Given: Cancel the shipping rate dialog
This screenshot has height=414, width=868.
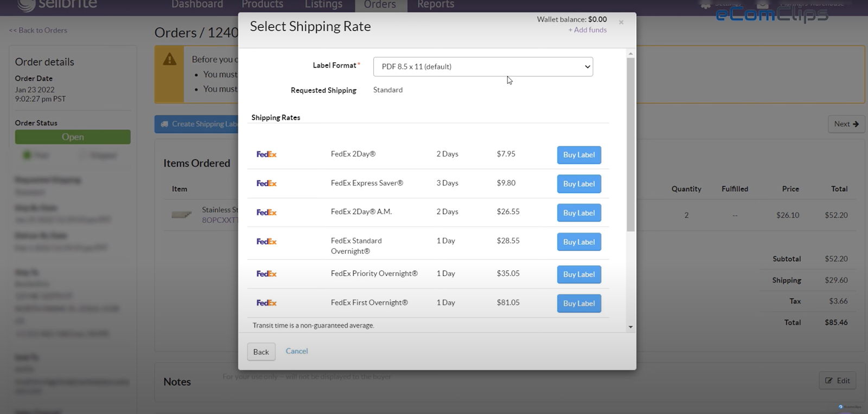Looking at the screenshot, I should pos(297,351).
